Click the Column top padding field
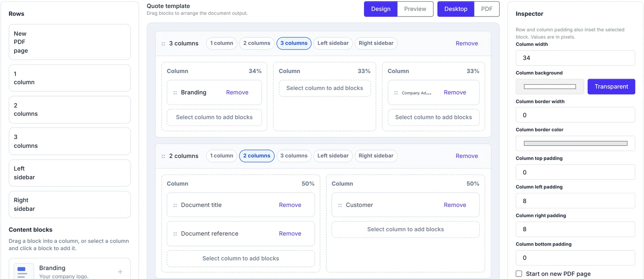The width and height of the screenshot is (644, 279). tap(575, 172)
